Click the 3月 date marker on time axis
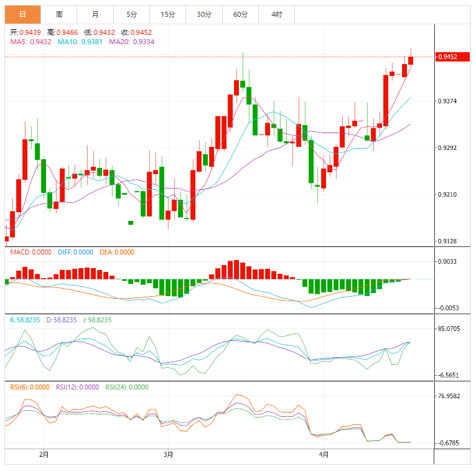The height and width of the screenshot is (471, 476). (168, 455)
